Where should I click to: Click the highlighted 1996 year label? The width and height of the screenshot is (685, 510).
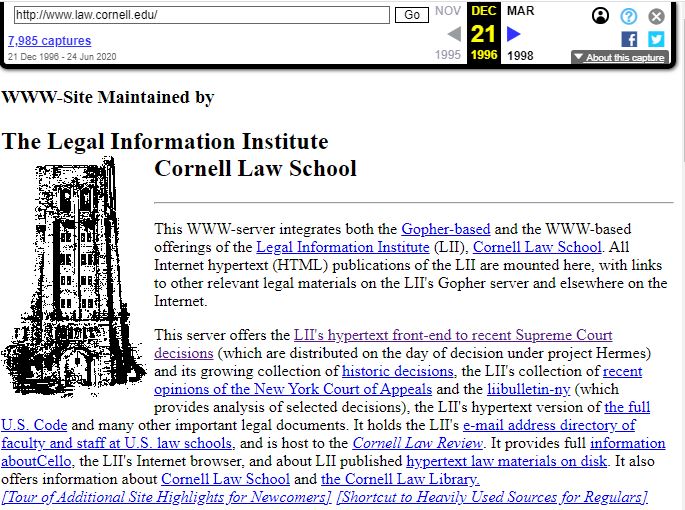[x=484, y=55]
